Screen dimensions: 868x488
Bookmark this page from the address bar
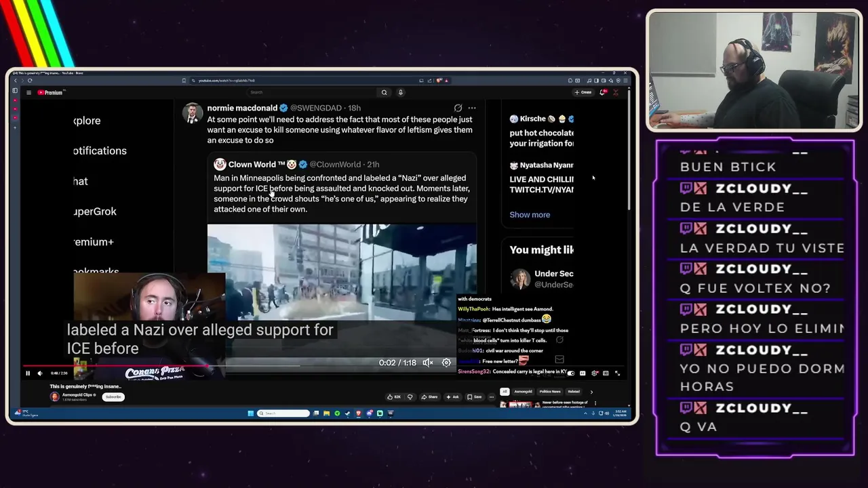point(184,81)
